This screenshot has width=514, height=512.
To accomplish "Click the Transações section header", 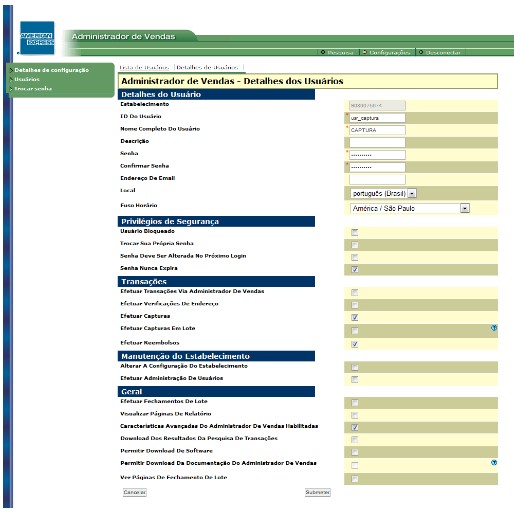I will [216, 281].
